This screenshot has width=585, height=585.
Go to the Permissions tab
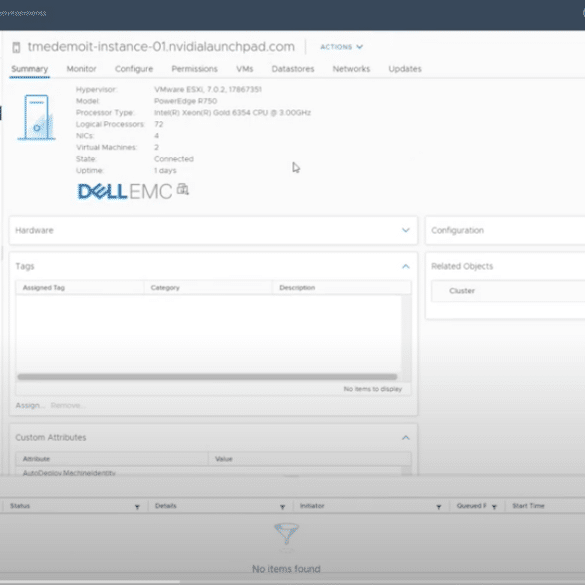(194, 69)
